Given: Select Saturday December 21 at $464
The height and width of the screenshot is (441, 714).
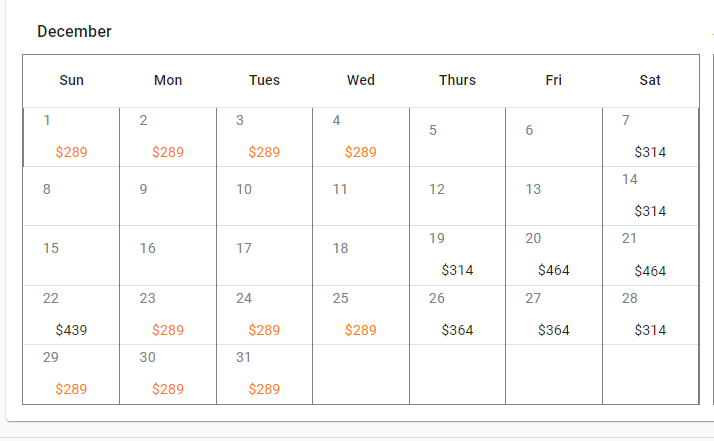Looking at the screenshot, I should point(650,255).
